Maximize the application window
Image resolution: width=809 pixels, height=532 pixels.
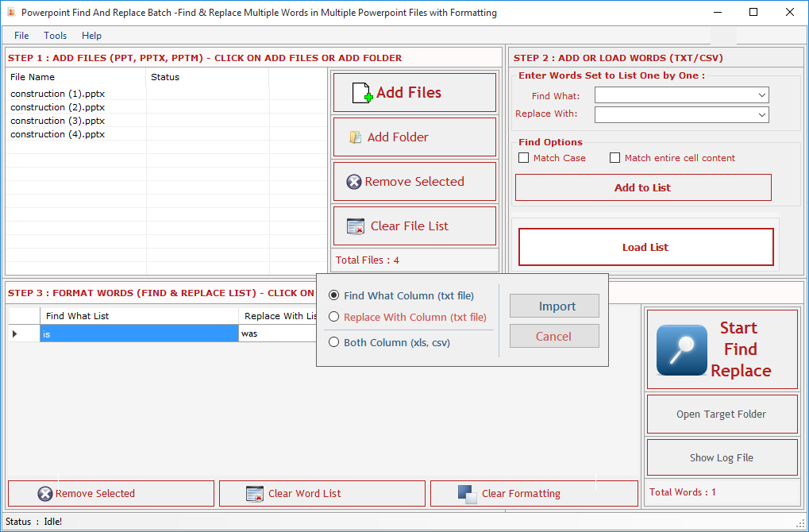tap(753, 12)
